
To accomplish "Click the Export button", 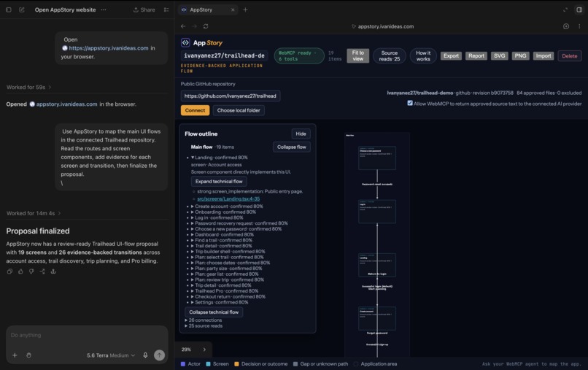I will pos(451,56).
